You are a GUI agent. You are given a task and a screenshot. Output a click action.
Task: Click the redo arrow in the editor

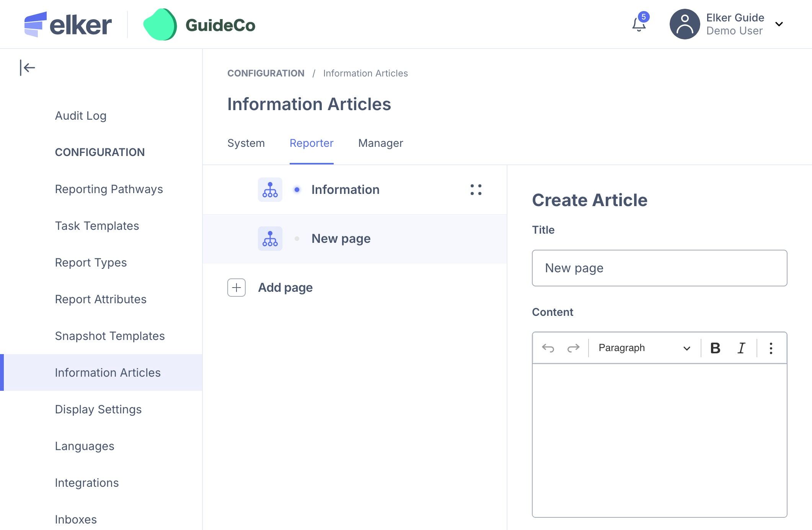click(573, 348)
